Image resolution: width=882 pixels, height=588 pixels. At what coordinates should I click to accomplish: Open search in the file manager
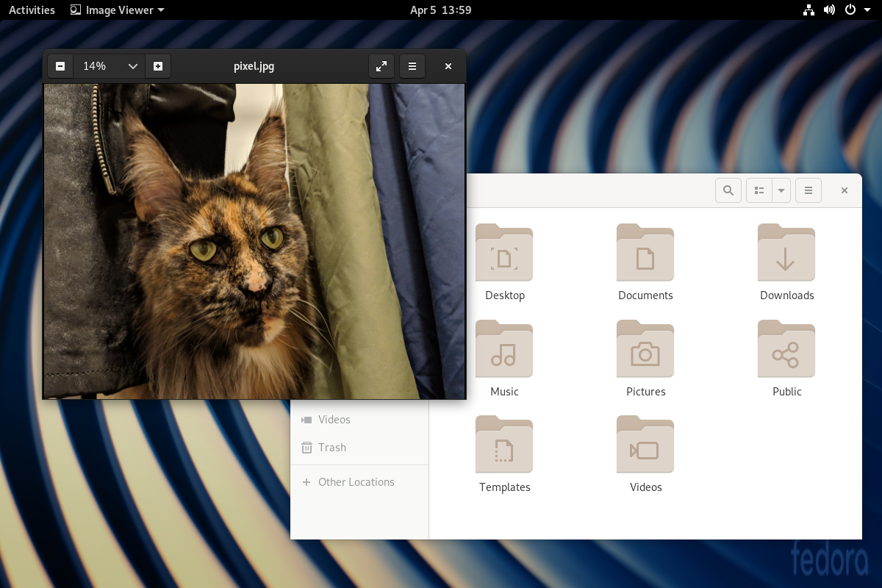point(728,190)
